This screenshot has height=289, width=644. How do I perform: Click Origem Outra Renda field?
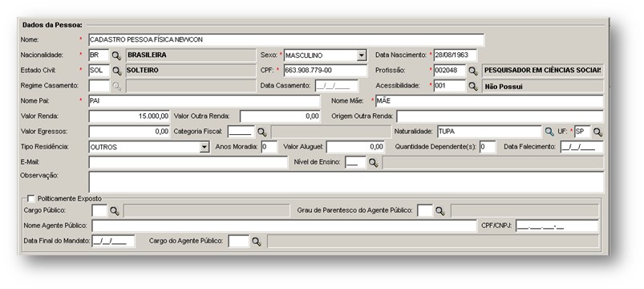500,116
